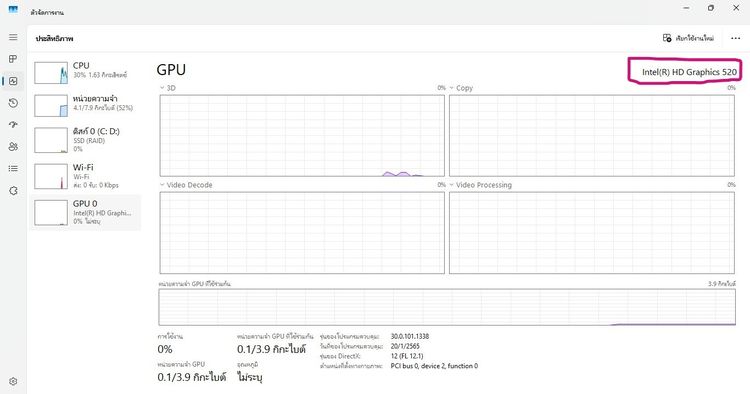750x394 pixels.
Task: Click the CPU mini graph thumbnail
Action: (51, 73)
